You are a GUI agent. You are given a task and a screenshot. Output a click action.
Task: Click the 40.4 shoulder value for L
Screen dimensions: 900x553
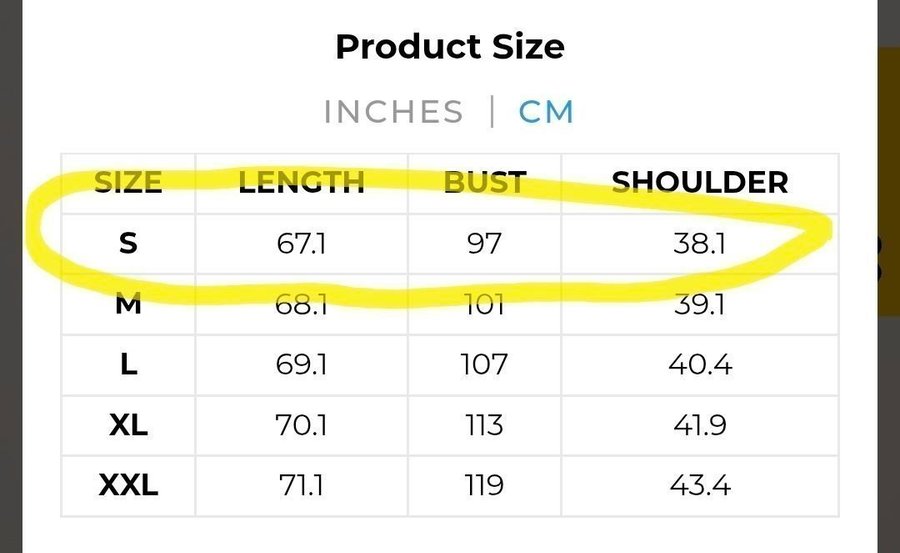tap(699, 365)
